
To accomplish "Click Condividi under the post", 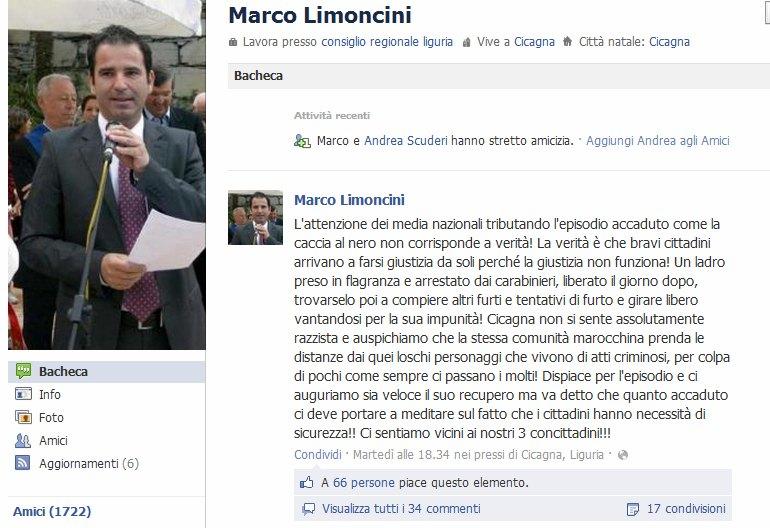I will point(318,454).
